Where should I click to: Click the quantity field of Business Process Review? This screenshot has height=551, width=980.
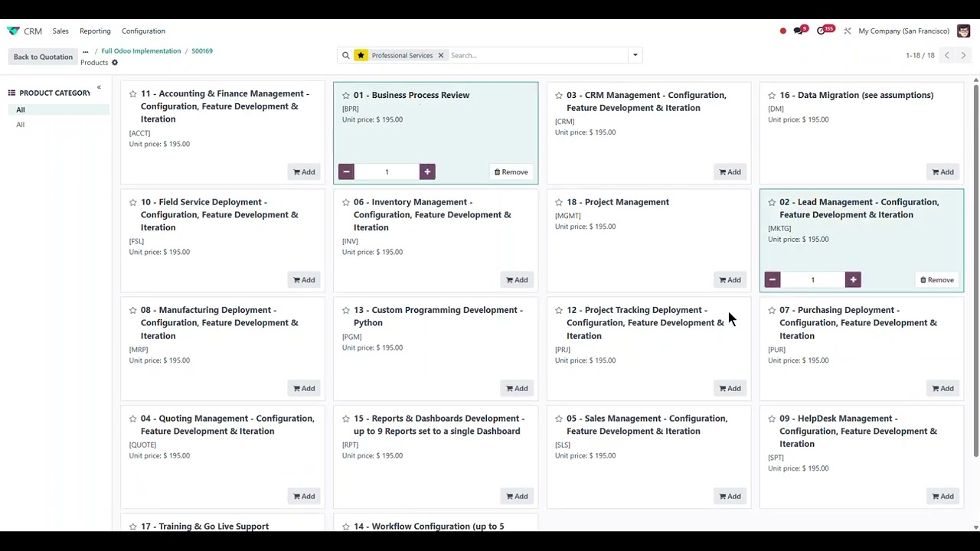[x=387, y=171]
